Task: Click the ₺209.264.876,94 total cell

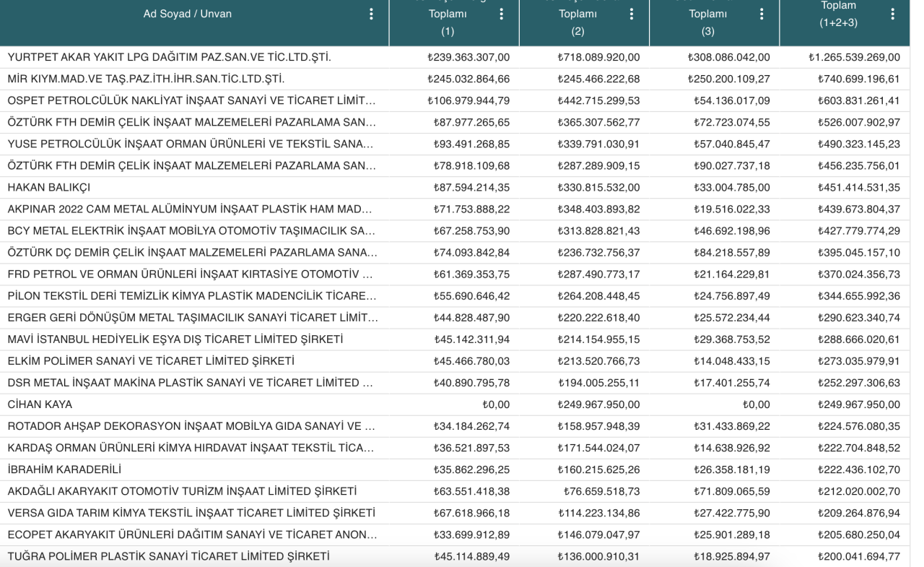Action: 859,514
